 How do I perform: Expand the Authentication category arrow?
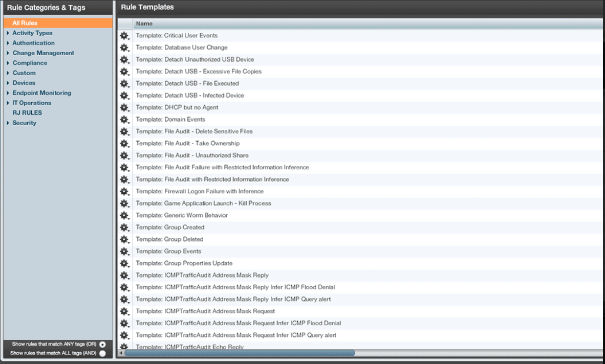point(8,43)
